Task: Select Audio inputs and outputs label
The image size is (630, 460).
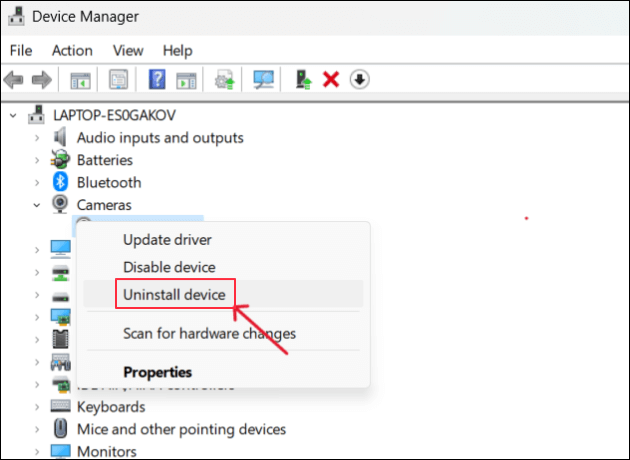Action: [160, 138]
